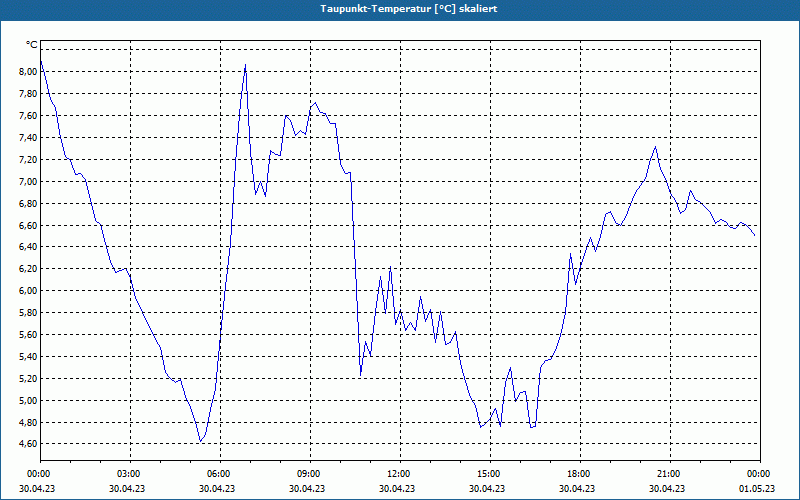Click the chart title Taupunkt-Temperatur [°C] skaliert
Image resolution: width=800 pixels, height=500 pixels.
pyautogui.click(x=409, y=9)
